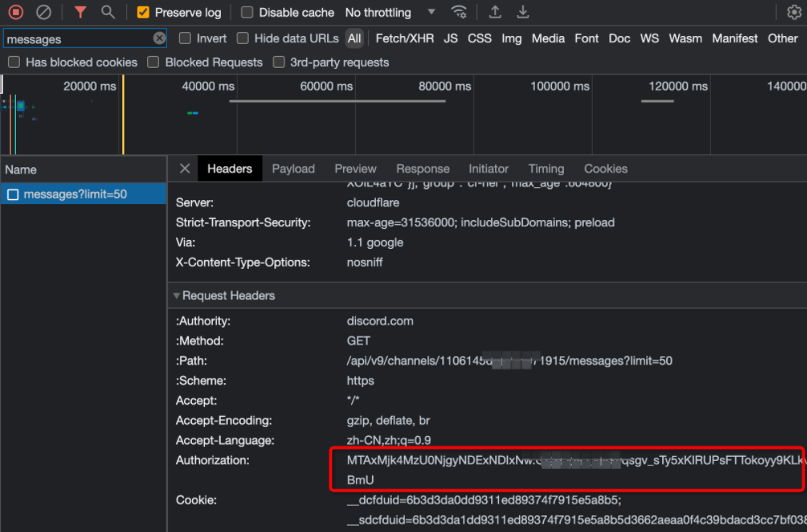Open the Initiator tab
The height and width of the screenshot is (532, 807).
489,169
